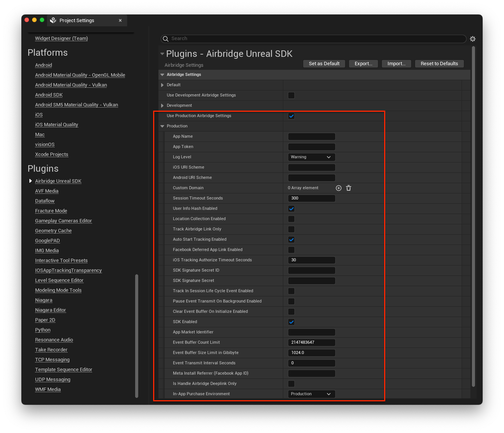
Task: Enable Facebook Deferred App Link checkbox
Action: click(291, 250)
